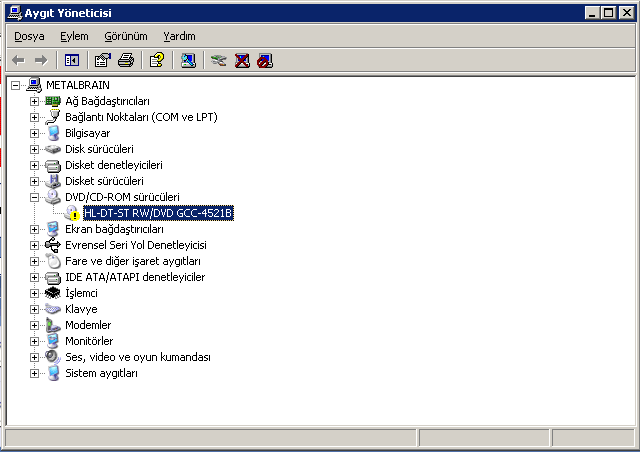Collapse the METALBRAIN root node

pyautogui.click(x=16, y=85)
